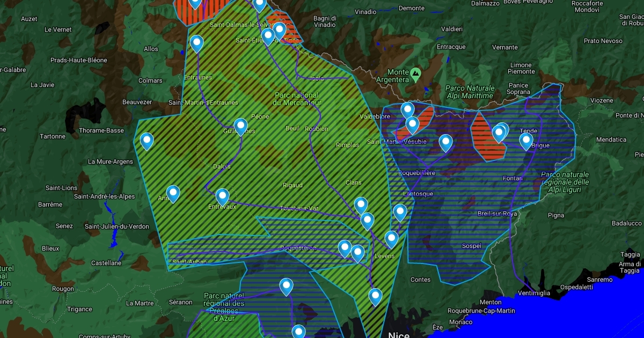Screen dimensions: 644x338
Task: Click the map pin at Guillaumes
Action: point(241,126)
